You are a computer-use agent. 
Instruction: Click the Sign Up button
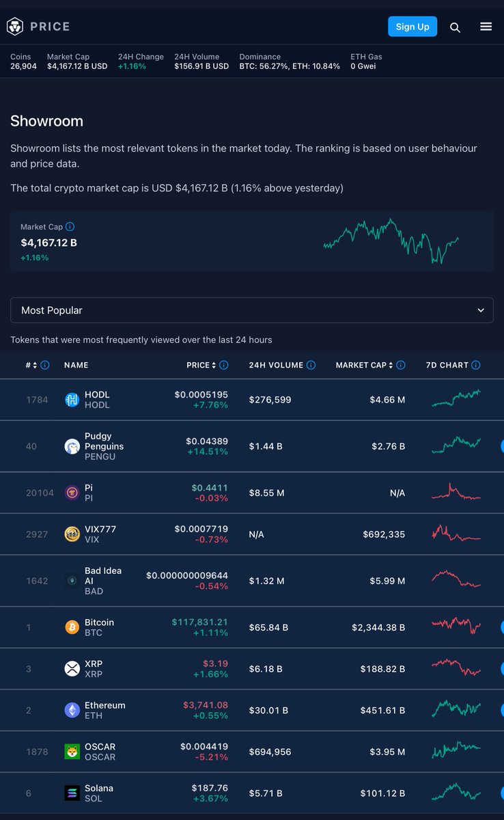click(412, 27)
